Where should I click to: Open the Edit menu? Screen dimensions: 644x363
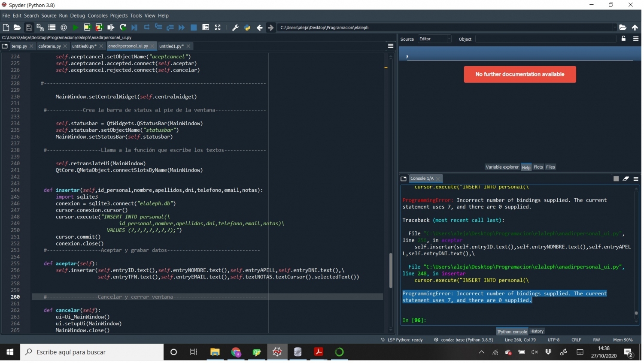click(17, 15)
